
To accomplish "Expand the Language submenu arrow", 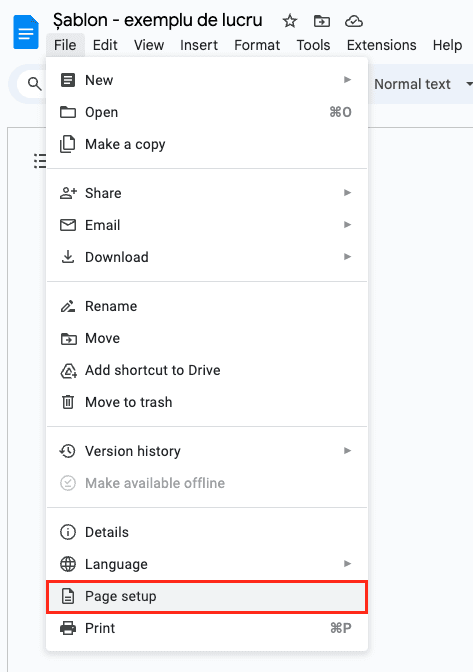I will pyautogui.click(x=347, y=564).
